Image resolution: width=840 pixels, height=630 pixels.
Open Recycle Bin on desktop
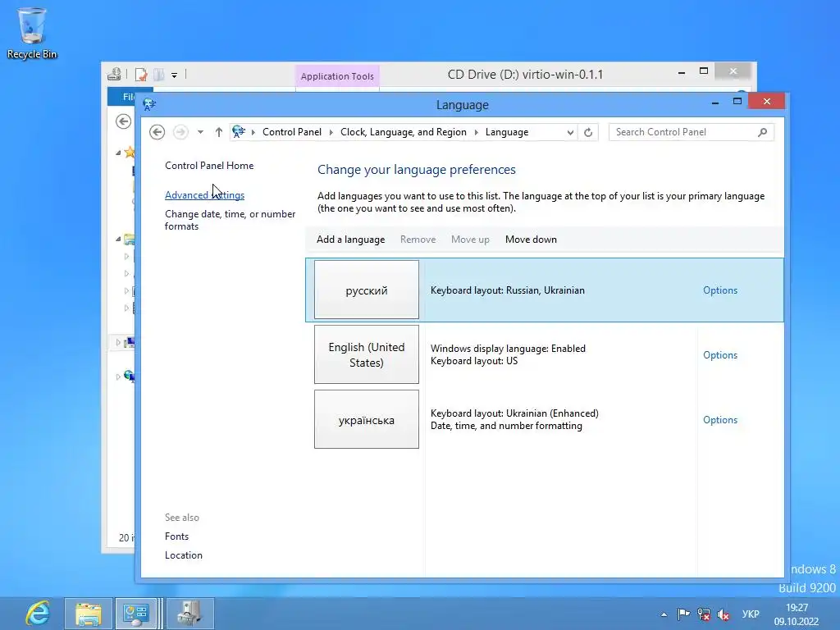32,33
